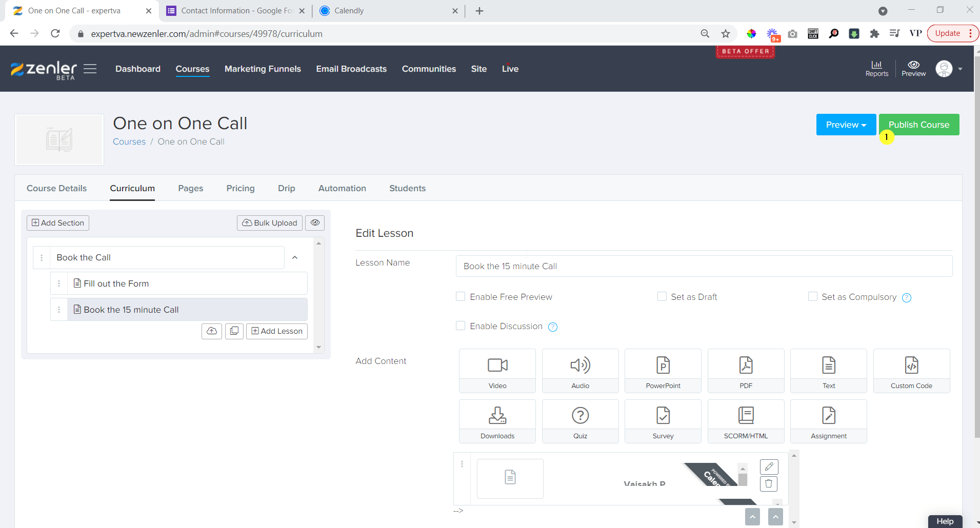The width and height of the screenshot is (980, 528).
Task: Toggle curriculum eye preview button
Action: click(x=315, y=223)
